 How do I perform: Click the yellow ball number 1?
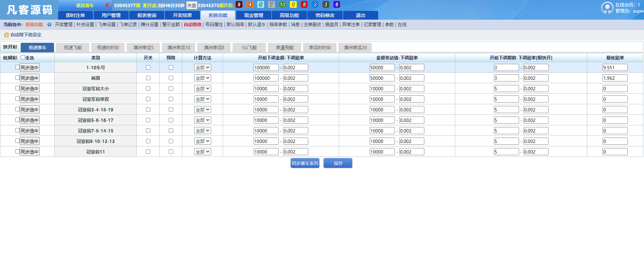click(293, 5)
